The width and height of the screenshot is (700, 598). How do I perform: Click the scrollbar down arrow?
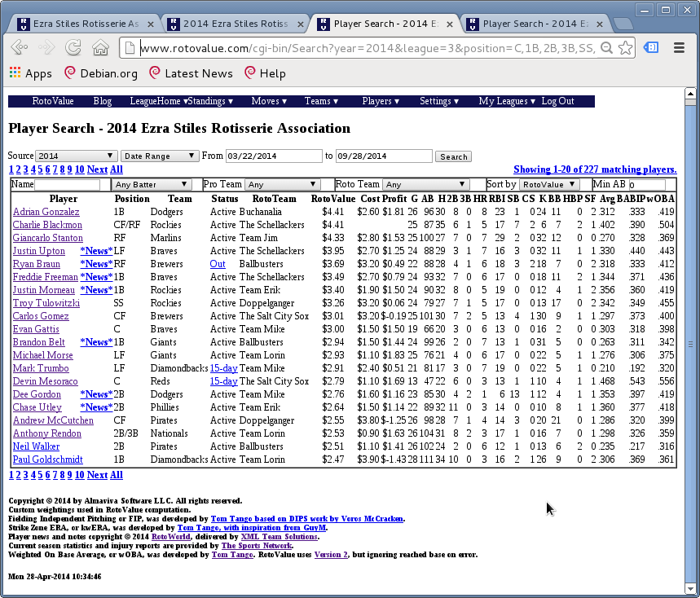(x=690, y=588)
